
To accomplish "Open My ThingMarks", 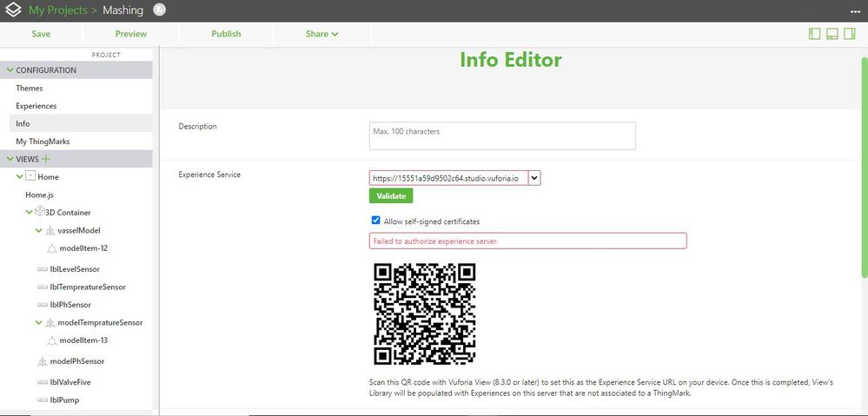I will pos(43,141).
